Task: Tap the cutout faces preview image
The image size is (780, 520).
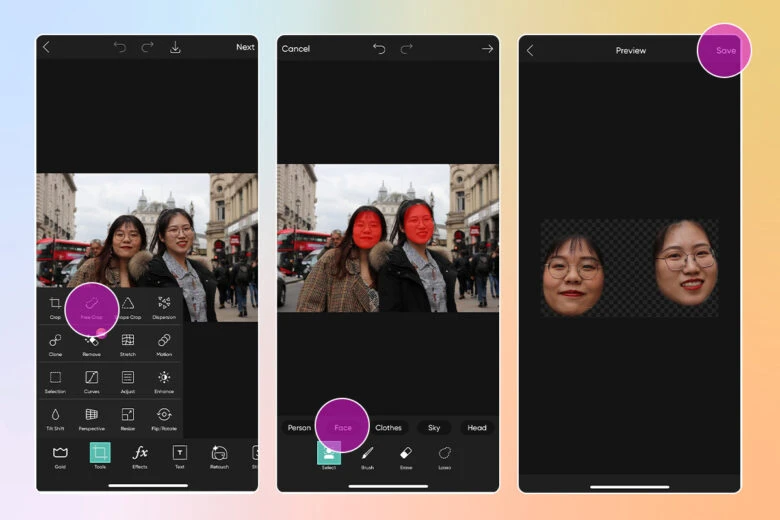Action: click(629, 268)
